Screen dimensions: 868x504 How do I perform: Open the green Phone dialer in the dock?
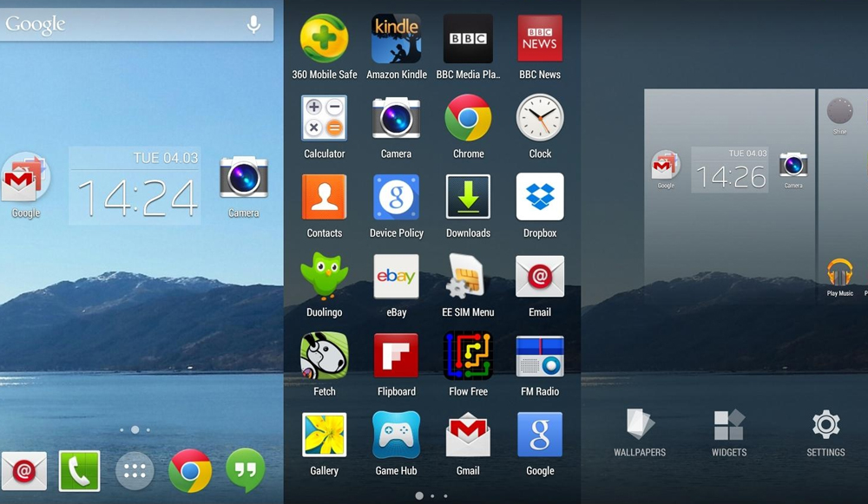79,471
